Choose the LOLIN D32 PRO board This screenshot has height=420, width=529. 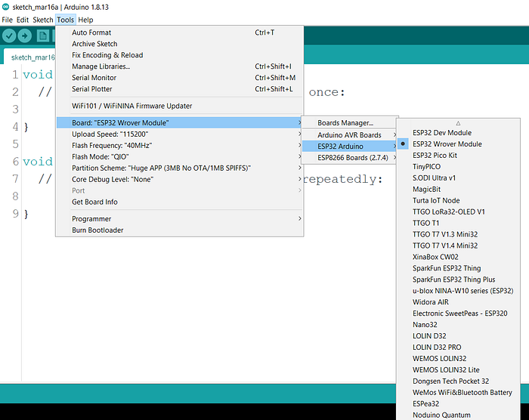(x=458, y=347)
